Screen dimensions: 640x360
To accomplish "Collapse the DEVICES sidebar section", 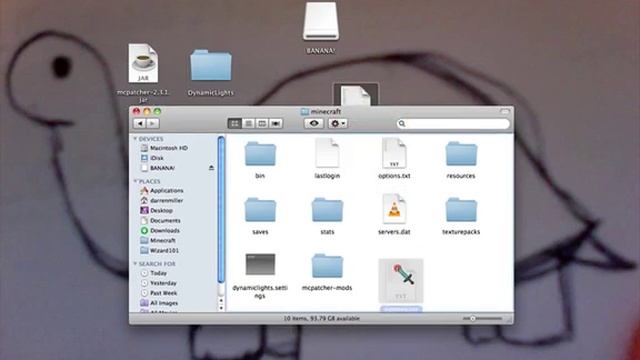I will coord(135,139).
